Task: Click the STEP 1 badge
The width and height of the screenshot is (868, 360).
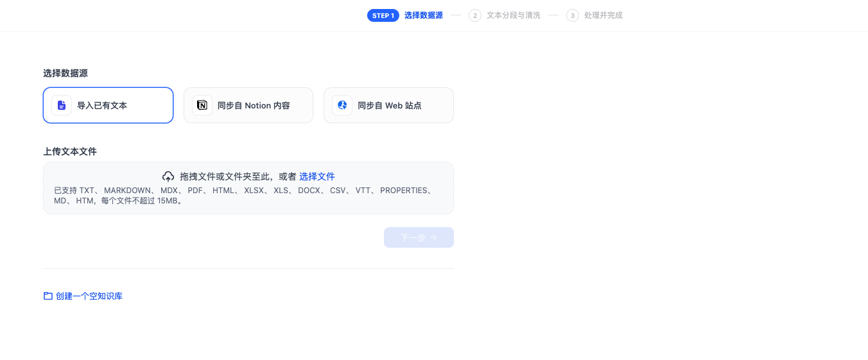Action: pyautogui.click(x=383, y=15)
